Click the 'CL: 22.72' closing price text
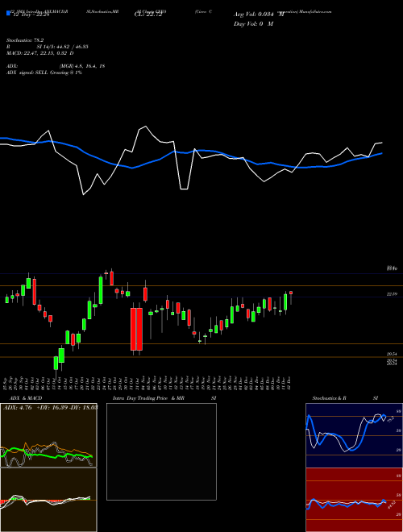 tap(147, 15)
